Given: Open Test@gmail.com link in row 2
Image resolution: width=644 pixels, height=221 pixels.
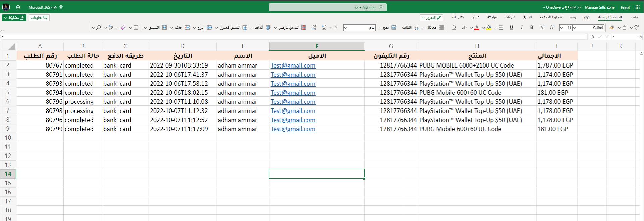Looking at the screenshot, I should 293,65.
